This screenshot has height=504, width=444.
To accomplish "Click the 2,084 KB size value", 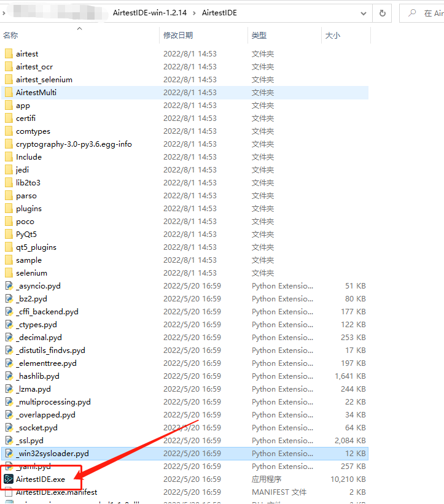I will tap(350, 440).
